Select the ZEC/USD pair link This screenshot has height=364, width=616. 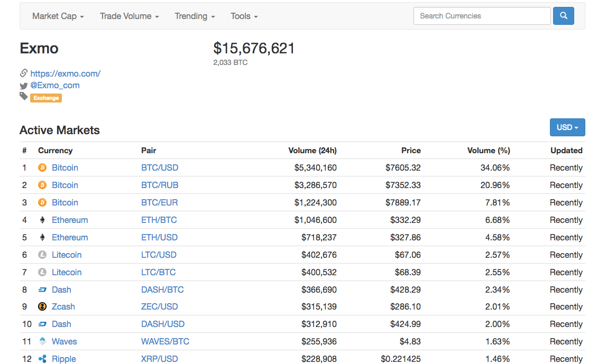[159, 306]
